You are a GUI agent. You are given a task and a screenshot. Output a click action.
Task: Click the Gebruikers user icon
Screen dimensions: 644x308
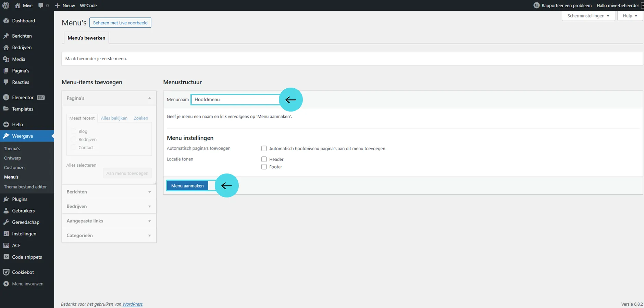(6, 211)
